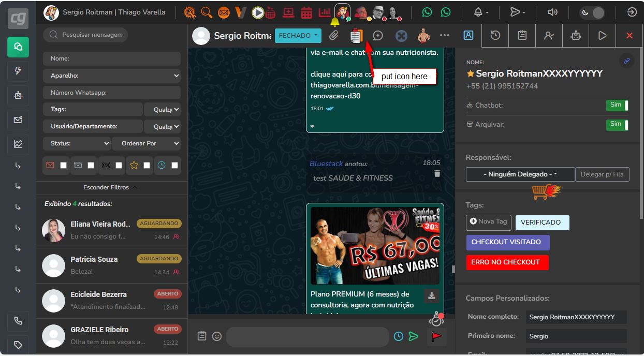Check the broadcast signal filter checkbox
The width and height of the screenshot is (644, 356).
(x=119, y=166)
